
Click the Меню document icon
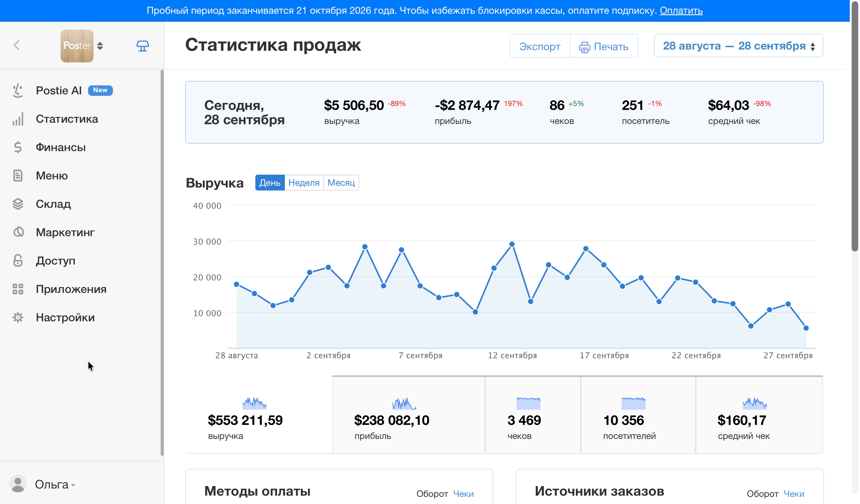(x=18, y=175)
